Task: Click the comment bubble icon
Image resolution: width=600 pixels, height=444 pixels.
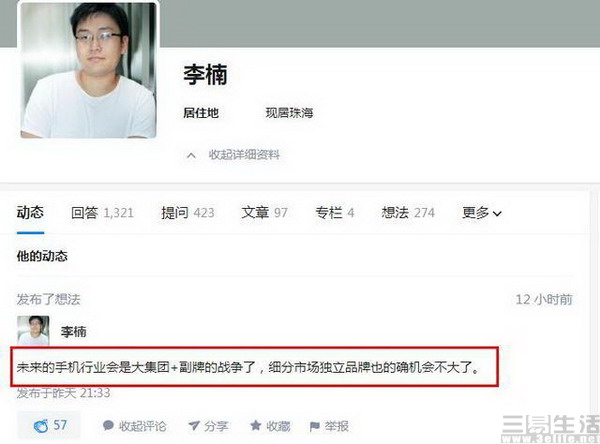Action: 108,425
